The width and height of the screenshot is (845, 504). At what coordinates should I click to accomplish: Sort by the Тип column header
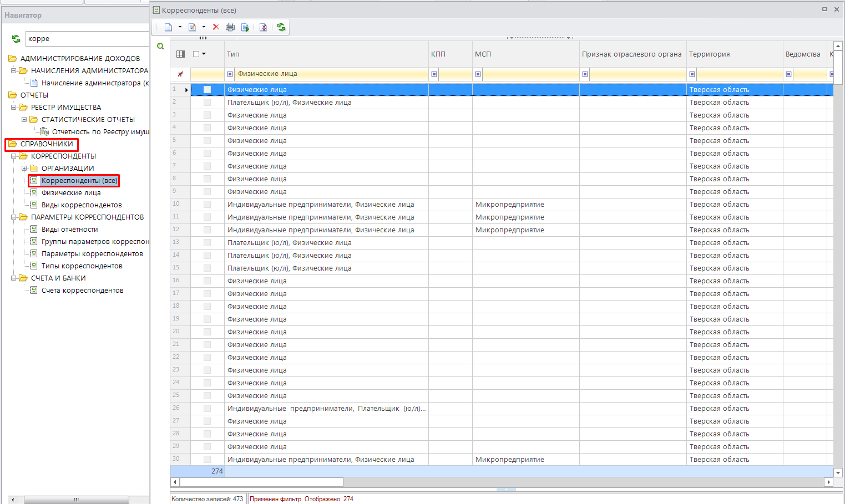pyautogui.click(x=326, y=54)
